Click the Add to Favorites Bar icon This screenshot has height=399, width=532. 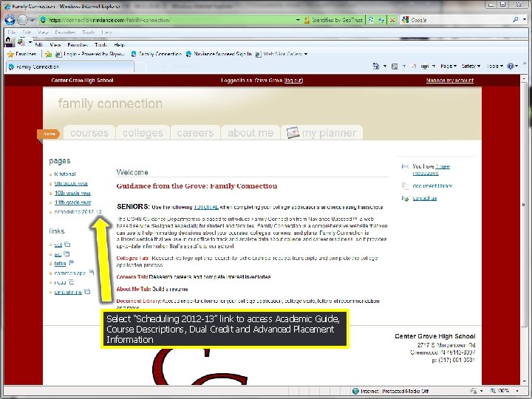coord(49,54)
